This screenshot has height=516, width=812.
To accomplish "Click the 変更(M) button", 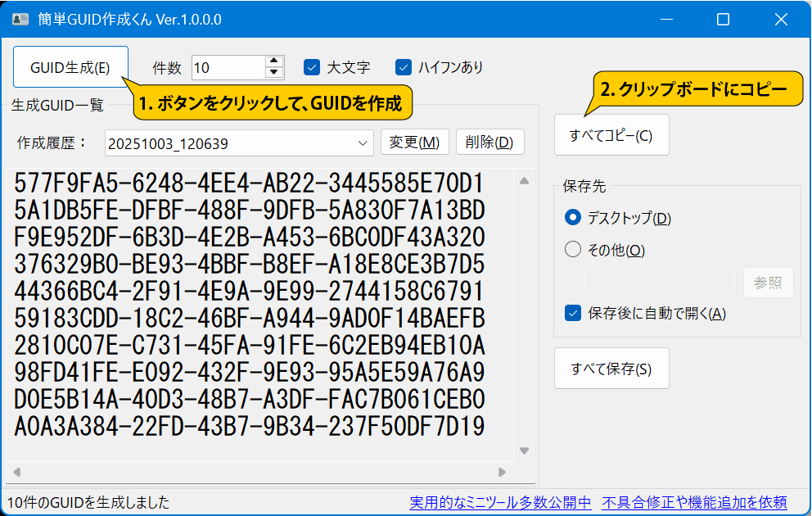I will click(414, 142).
